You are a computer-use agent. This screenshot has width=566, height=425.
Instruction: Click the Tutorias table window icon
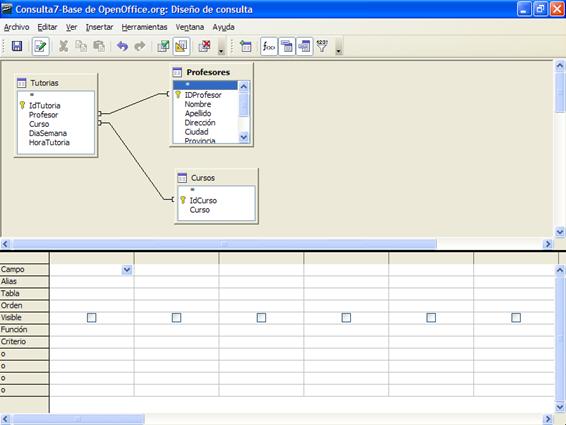point(22,83)
